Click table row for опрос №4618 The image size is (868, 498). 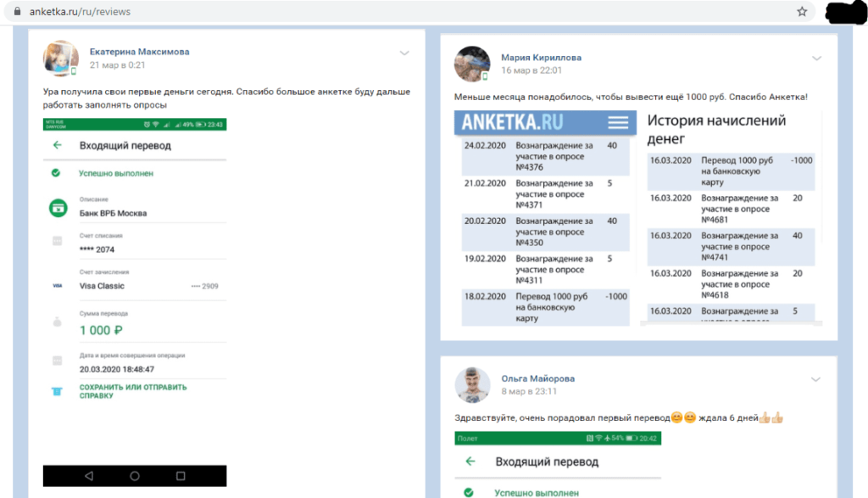pos(731,285)
